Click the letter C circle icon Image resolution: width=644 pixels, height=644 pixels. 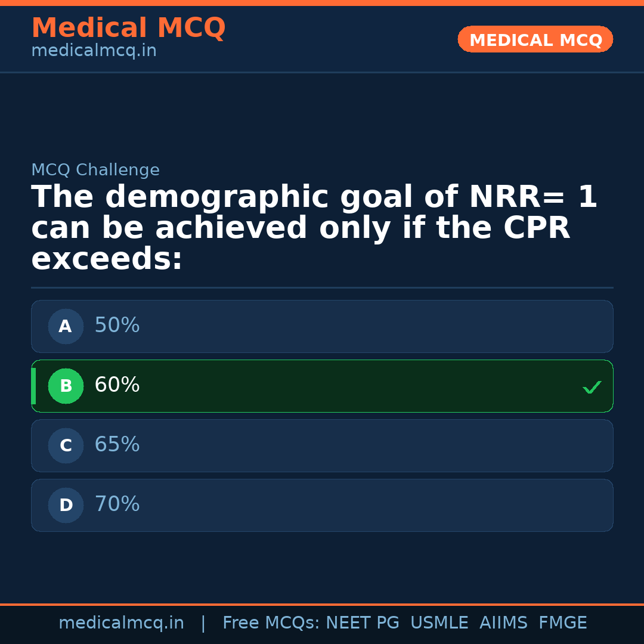pos(66,445)
